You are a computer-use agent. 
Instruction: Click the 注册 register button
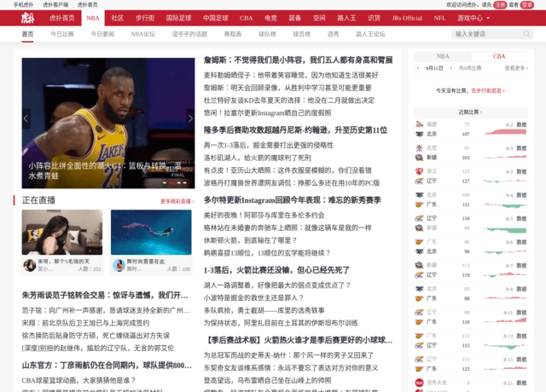(x=500, y=5)
